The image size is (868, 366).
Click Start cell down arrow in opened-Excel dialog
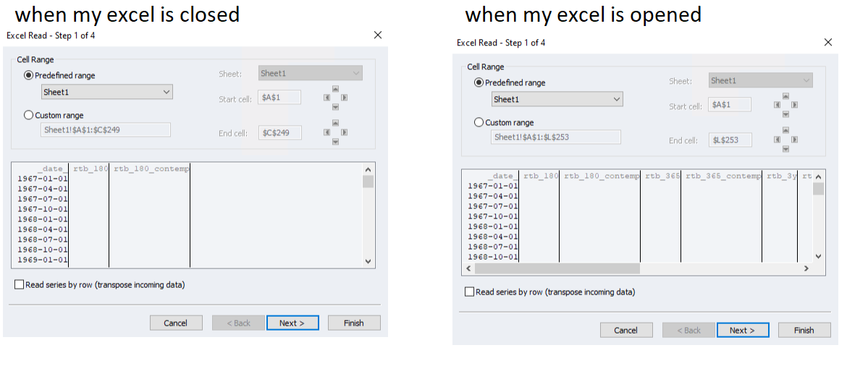point(785,114)
